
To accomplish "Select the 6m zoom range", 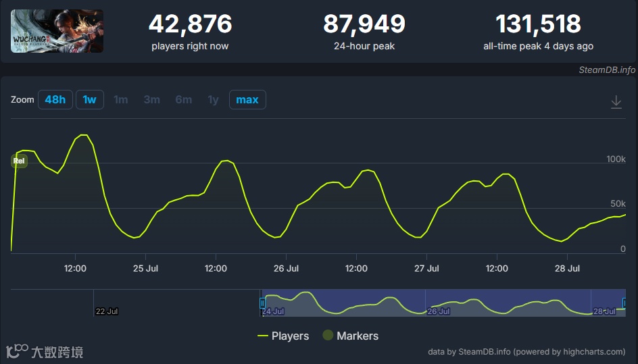I will pos(184,100).
